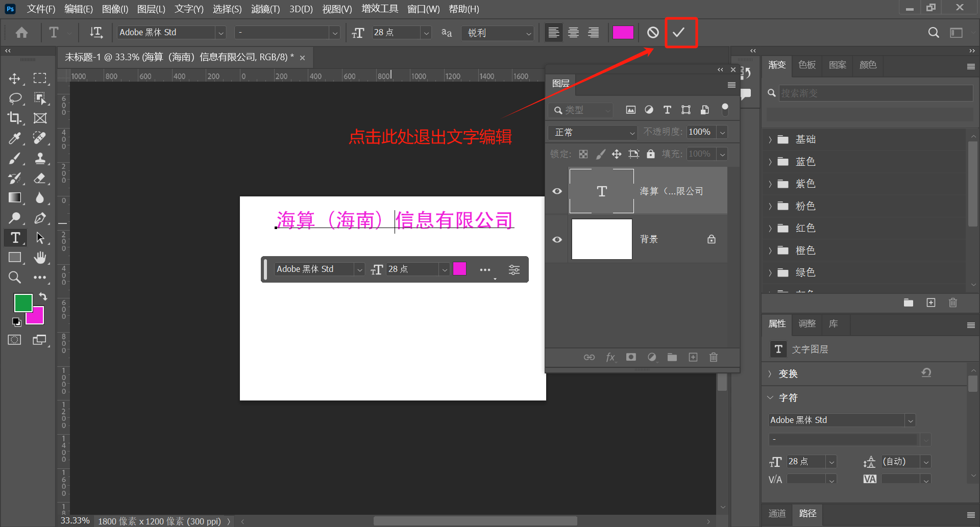Screen dimensions: 980x527
Task: Select the Blur tool
Action: coord(40,198)
